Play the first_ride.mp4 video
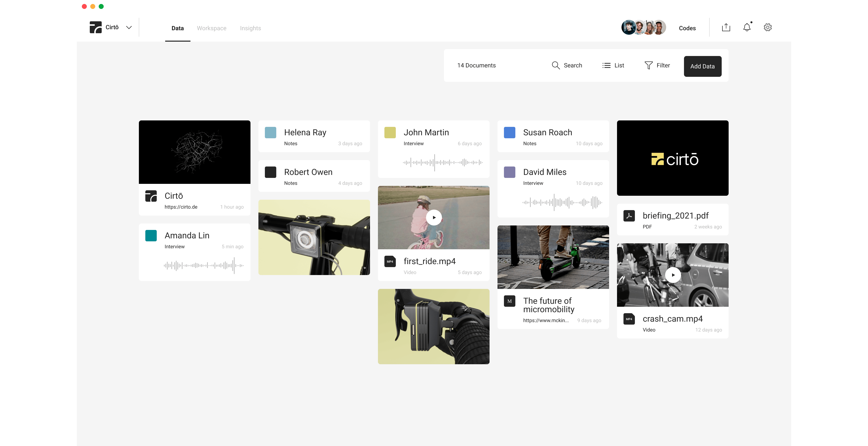The image size is (868, 446). point(434,218)
